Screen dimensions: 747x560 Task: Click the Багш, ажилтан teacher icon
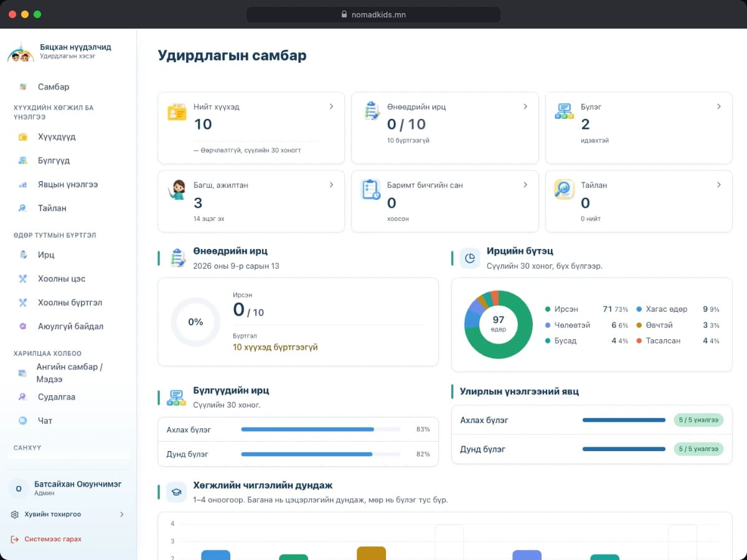[x=177, y=189]
